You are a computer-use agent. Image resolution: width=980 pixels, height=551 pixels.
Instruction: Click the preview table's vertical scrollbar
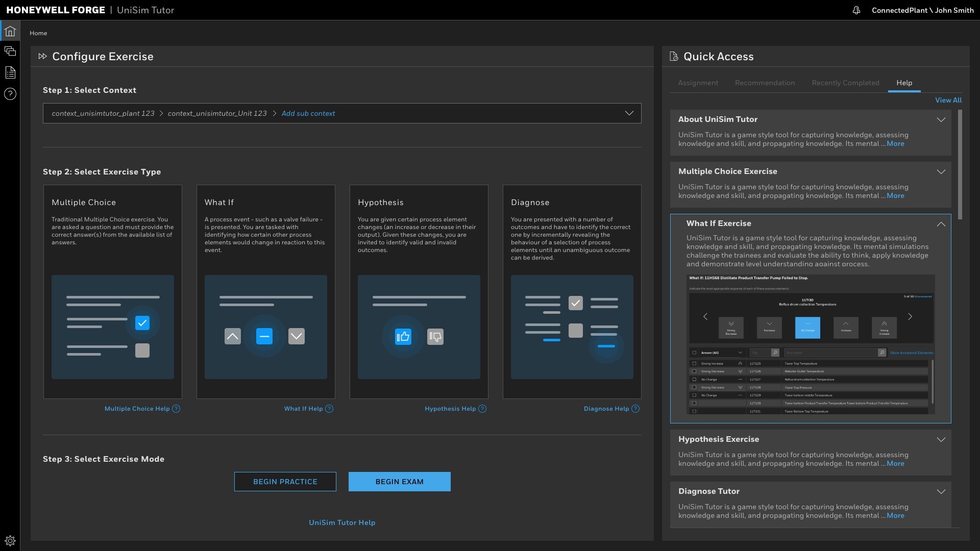tap(933, 382)
